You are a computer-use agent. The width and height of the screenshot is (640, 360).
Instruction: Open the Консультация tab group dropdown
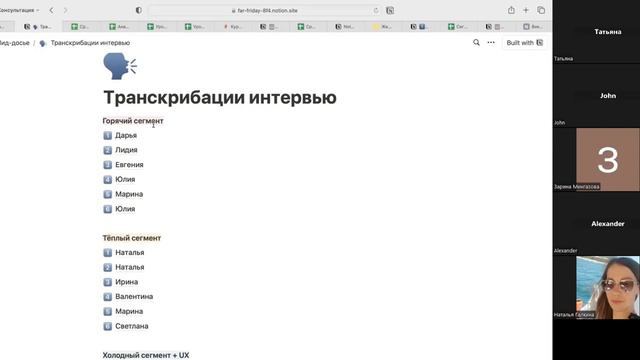click(x=19, y=10)
